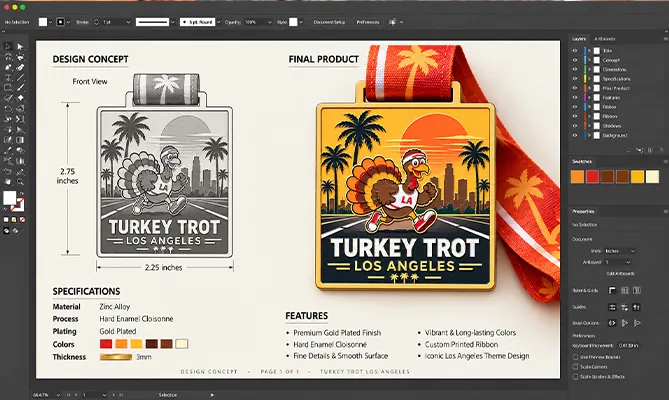Hide the Final Product layer
Screen dimensions: 669x400
click(575, 88)
